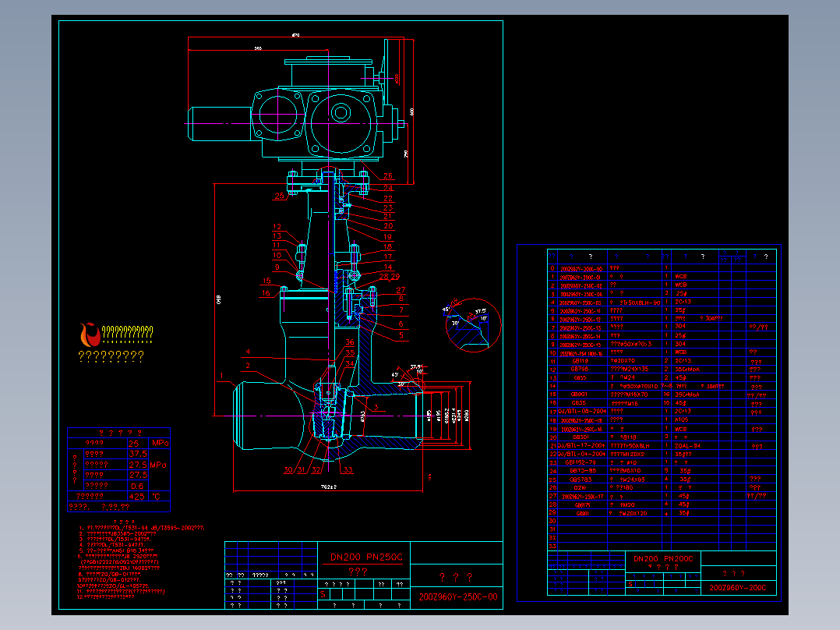This screenshot has width=840, height=630.
Task: Select the 425 temperature value
Action: [x=137, y=497]
